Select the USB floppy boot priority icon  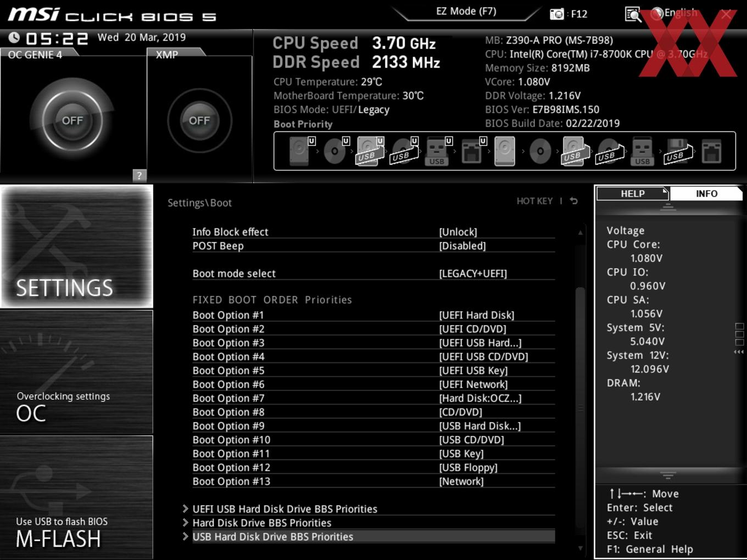[678, 151]
